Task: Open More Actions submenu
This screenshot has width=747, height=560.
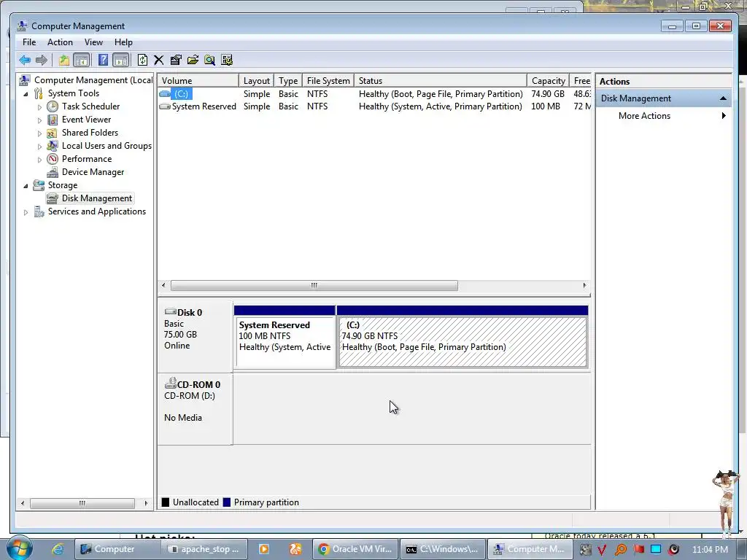Action: pyautogui.click(x=664, y=116)
